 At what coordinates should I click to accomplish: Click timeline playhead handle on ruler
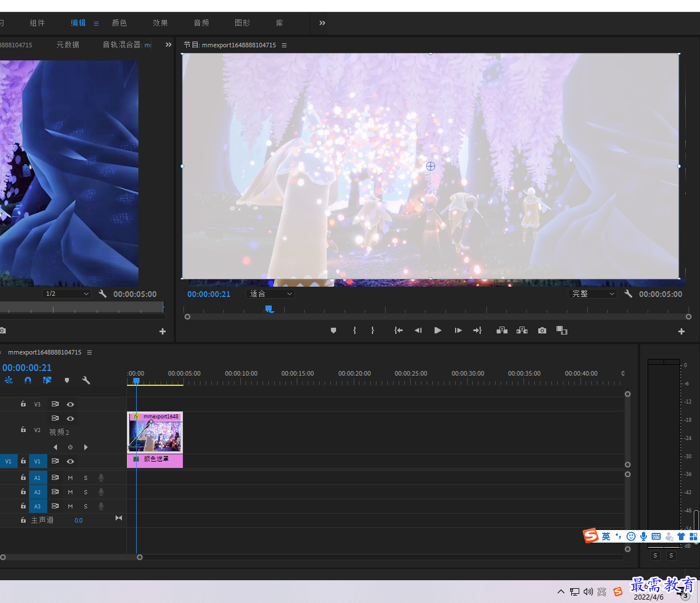[x=136, y=381]
